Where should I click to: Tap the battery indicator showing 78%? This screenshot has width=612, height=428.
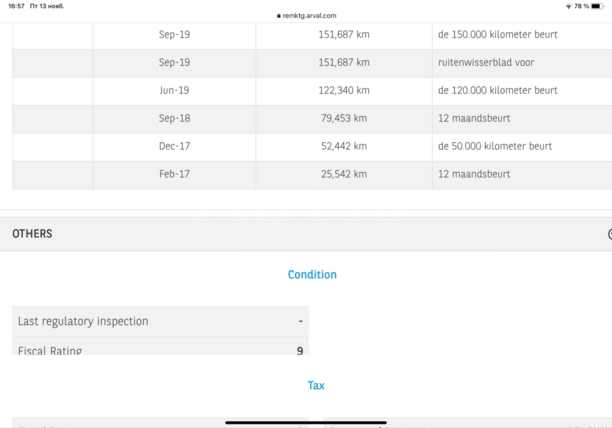click(598, 6)
